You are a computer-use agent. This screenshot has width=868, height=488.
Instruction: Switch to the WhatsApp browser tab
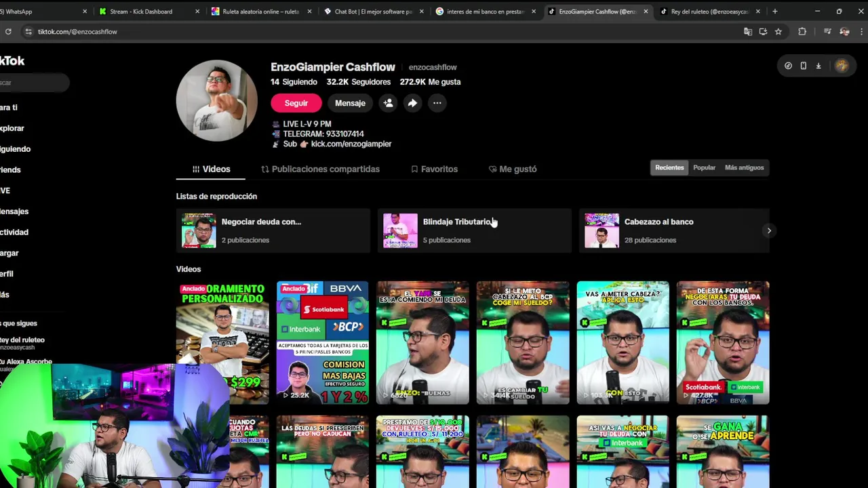41,12
